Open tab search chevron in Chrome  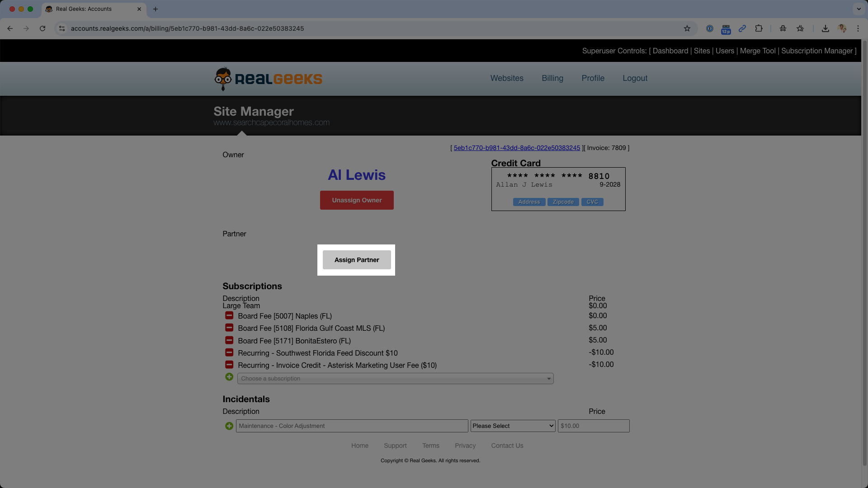[859, 9]
